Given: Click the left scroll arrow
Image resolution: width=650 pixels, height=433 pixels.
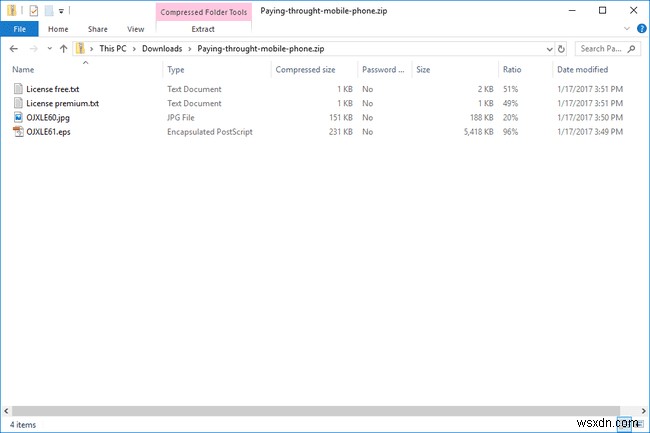Looking at the screenshot, I should 6,411.
